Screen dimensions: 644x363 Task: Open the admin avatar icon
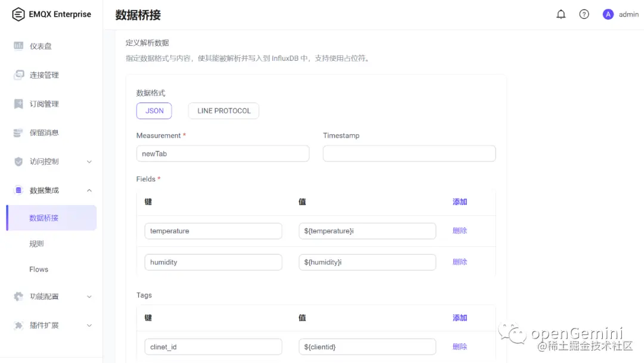pyautogui.click(x=608, y=14)
